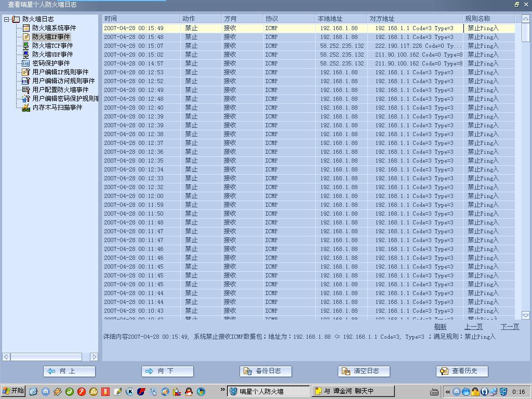Click the 内存木马扫描事件 icon
This screenshot has width=532, height=399.
click(x=26, y=108)
